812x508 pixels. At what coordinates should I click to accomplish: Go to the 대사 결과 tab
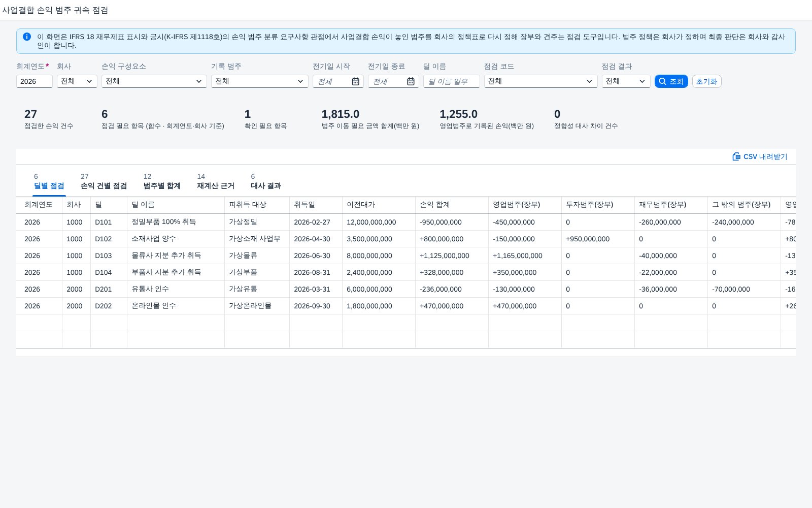(x=266, y=181)
